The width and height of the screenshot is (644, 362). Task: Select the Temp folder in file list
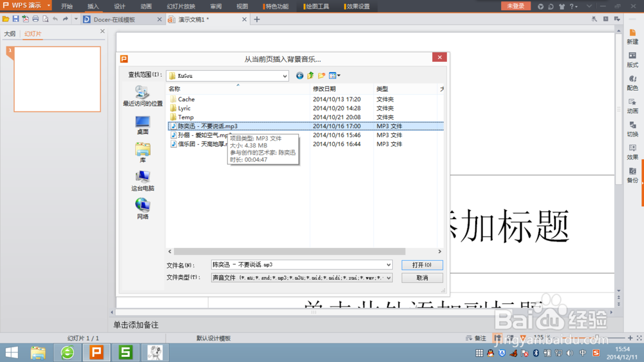[x=185, y=117]
